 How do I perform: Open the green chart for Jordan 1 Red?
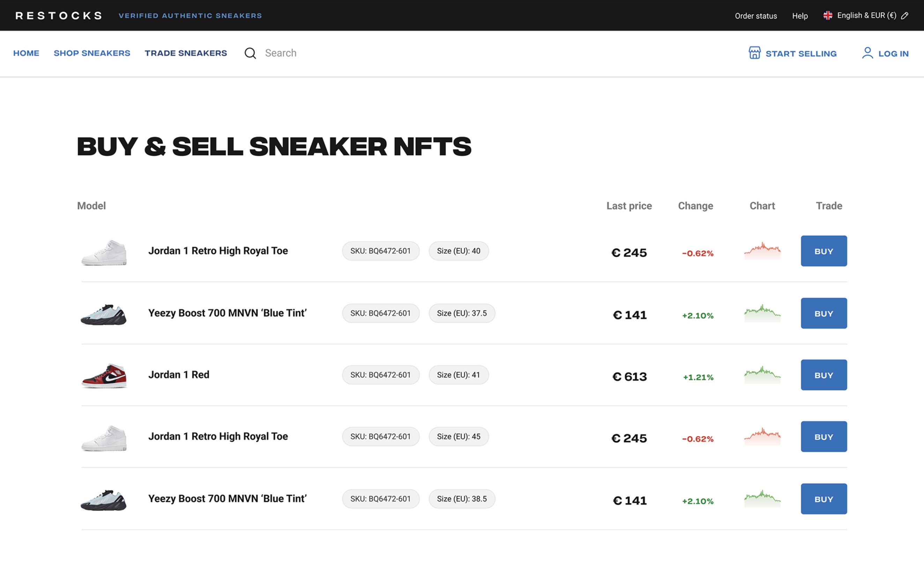point(762,375)
